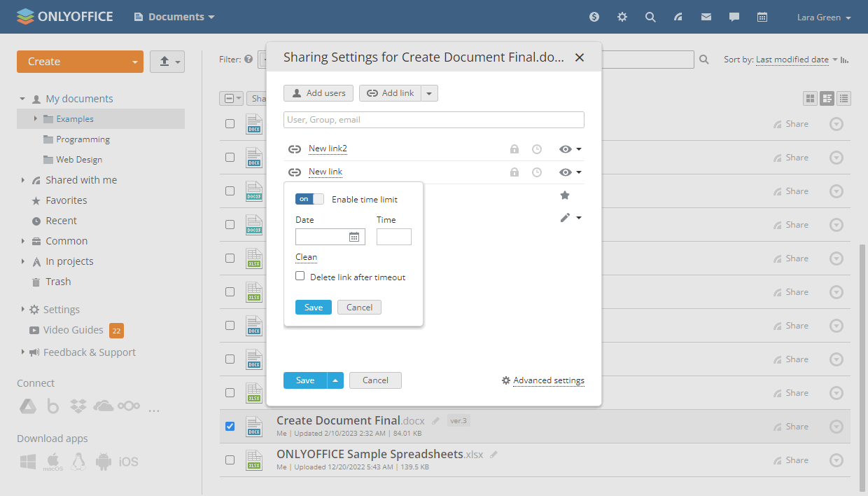
Task: Click the Advanced settings link
Action: coord(548,380)
